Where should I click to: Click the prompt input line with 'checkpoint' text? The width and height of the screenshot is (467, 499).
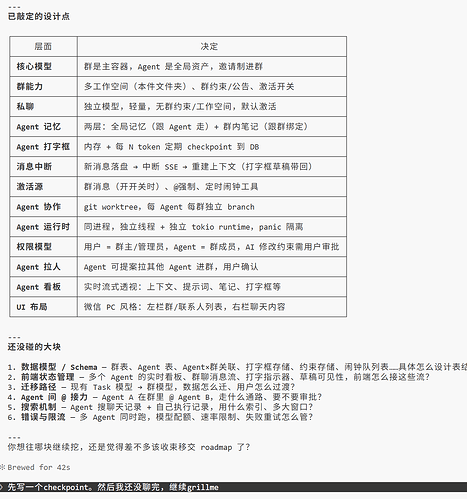(x=233, y=487)
